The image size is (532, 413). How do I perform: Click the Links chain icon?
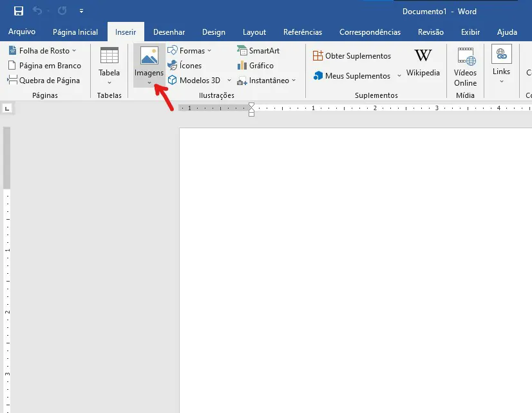(x=502, y=54)
